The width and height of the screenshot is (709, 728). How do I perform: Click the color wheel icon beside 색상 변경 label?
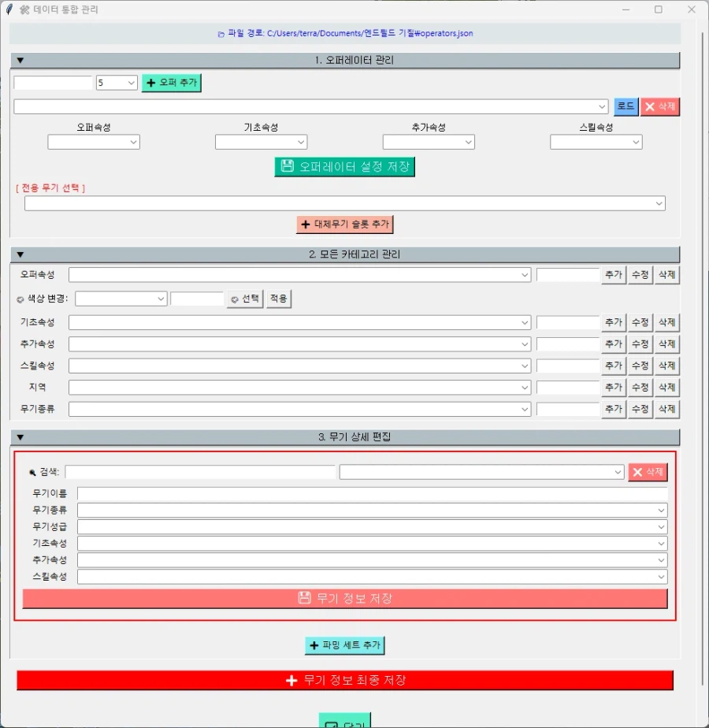19,299
